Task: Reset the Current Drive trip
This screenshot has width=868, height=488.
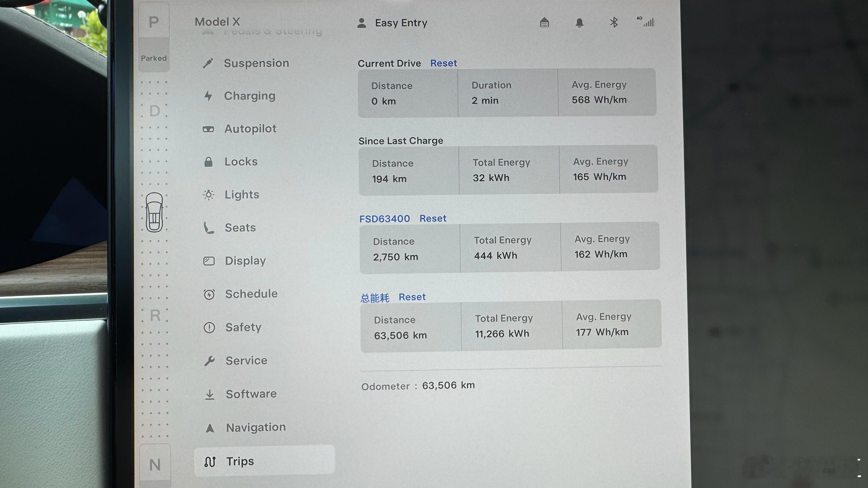Action: pos(443,63)
